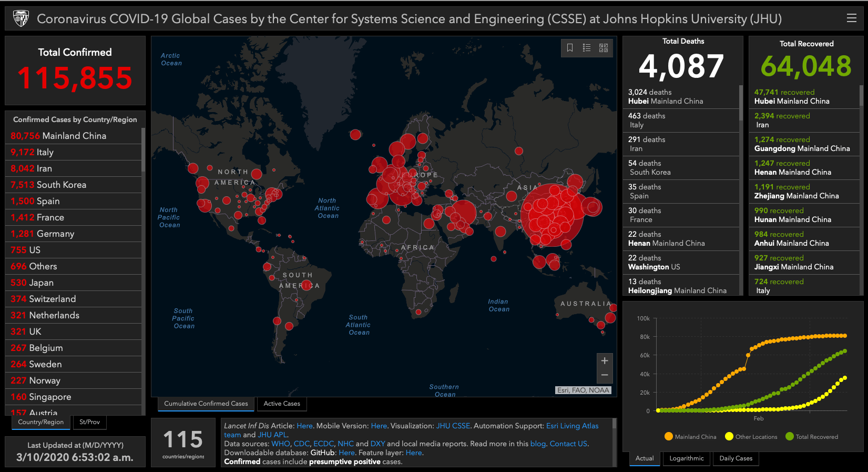Select Netherlands in the country list
The height and width of the screenshot is (472, 868).
pyautogui.click(x=73, y=315)
